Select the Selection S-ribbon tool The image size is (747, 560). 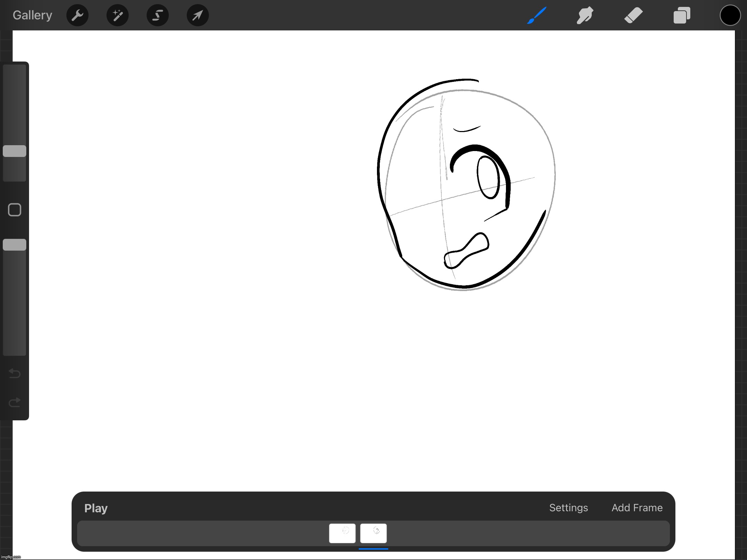click(x=158, y=15)
